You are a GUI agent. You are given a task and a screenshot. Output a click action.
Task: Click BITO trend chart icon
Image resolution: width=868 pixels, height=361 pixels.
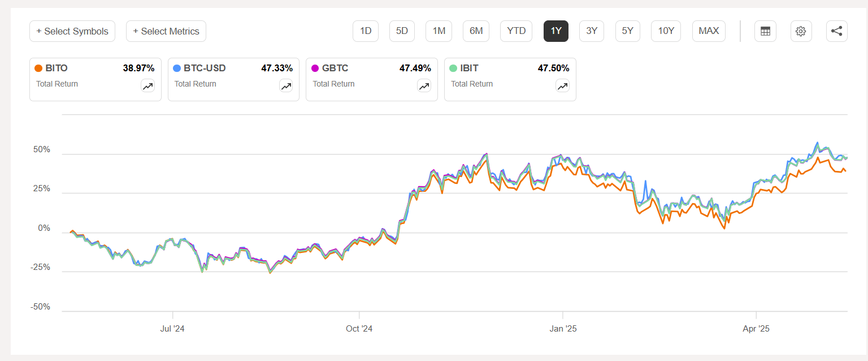point(147,86)
